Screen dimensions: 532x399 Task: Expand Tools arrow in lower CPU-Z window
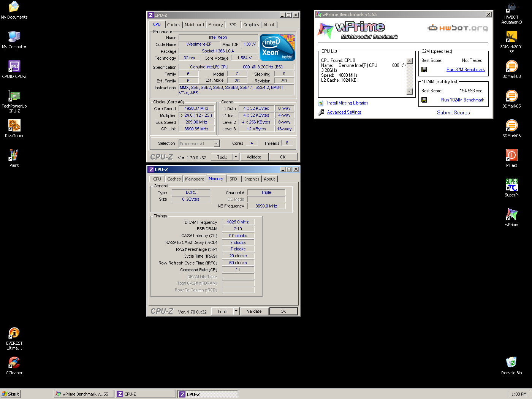236,311
